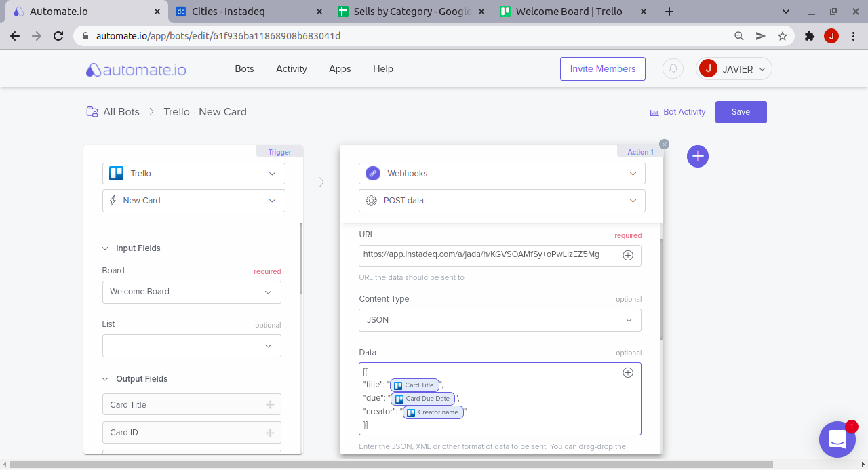Viewport: 868px width, 470px height.
Task: Click the Action panel vertical scrollbar
Action: click(661, 289)
